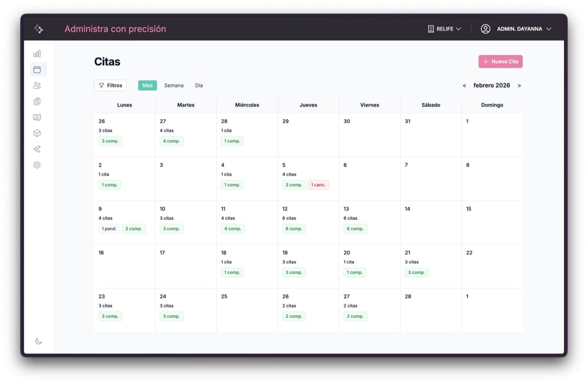The image size is (588, 384).
Task: Go to previous month arrow
Action: coord(465,86)
